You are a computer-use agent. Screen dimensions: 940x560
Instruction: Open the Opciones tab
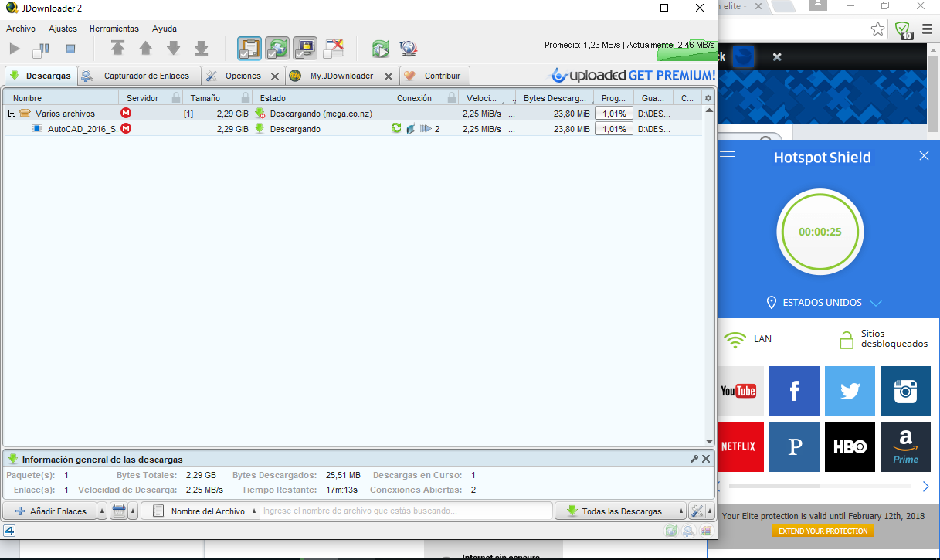pos(243,76)
